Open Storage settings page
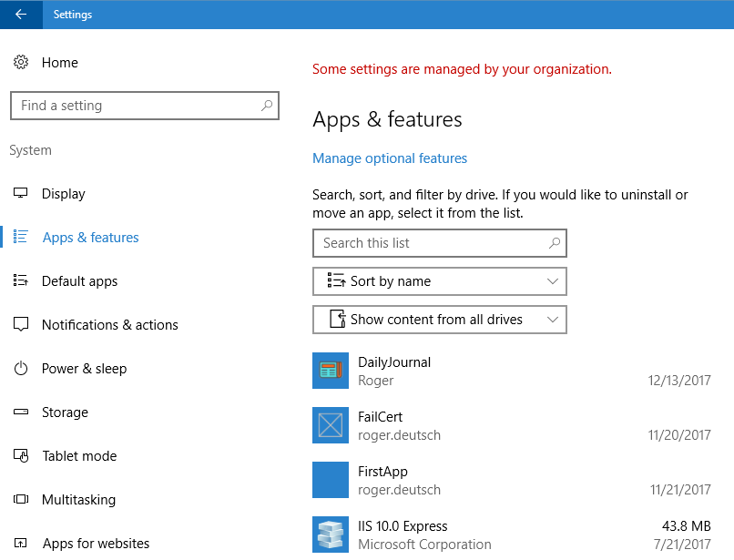This screenshot has height=560, width=734. 65,412
